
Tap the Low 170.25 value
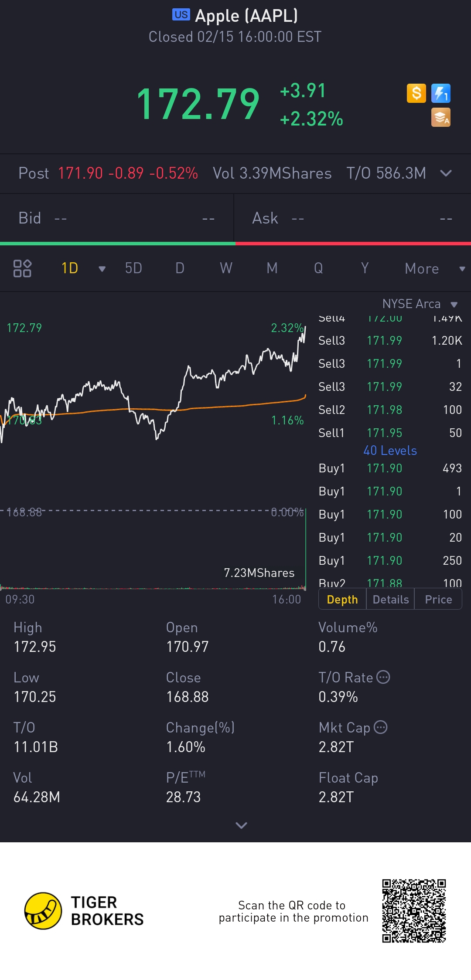click(35, 697)
